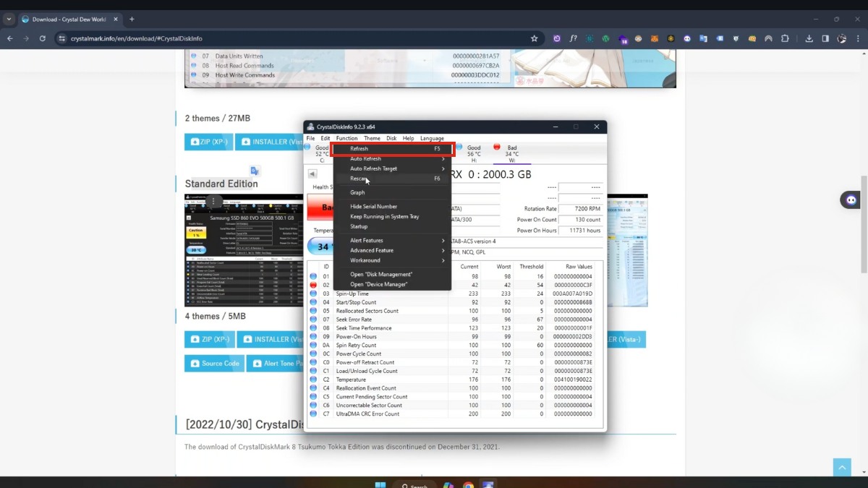View site information icon in address bar
The image size is (868, 488).
point(61,38)
